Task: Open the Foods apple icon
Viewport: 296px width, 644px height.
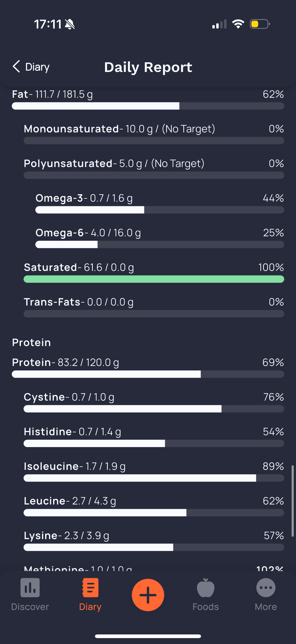Action: (x=206, y=588)
